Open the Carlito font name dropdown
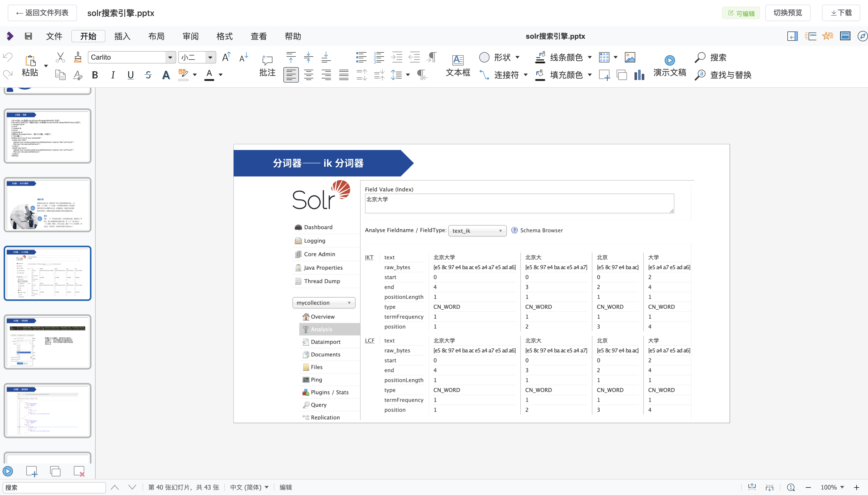The width and height of the screenshot is (868, 496). pyautogui.click(x=170, y=57)
